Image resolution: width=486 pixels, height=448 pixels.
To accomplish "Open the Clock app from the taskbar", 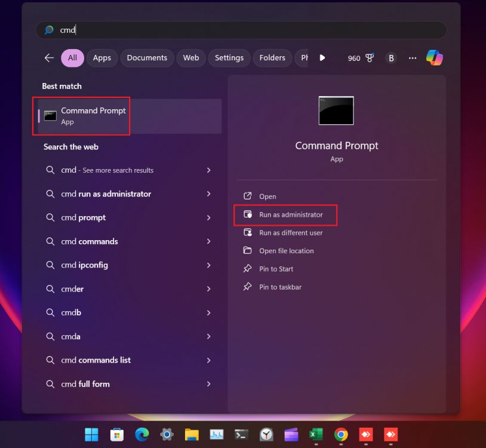I will click(266, 434).
